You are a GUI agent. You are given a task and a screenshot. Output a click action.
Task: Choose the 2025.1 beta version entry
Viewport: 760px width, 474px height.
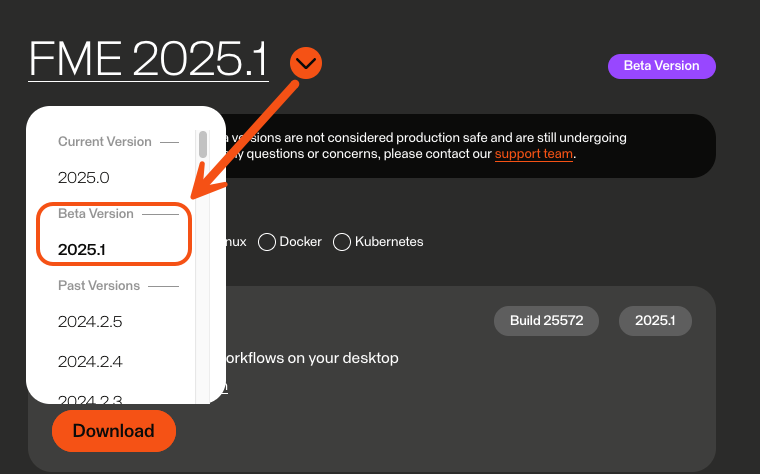81,249
